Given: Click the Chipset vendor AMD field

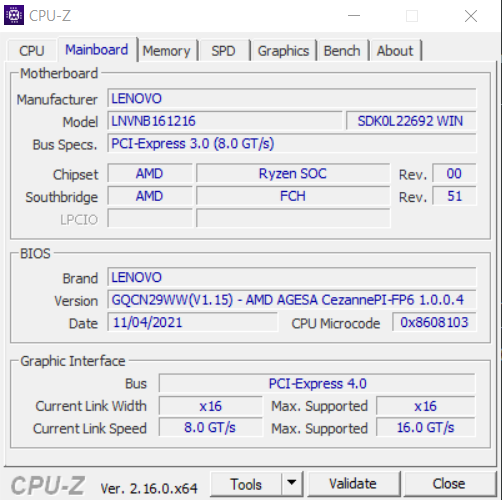Looking at the screenshot, I should pyautogui.click(x=150, y=173).
